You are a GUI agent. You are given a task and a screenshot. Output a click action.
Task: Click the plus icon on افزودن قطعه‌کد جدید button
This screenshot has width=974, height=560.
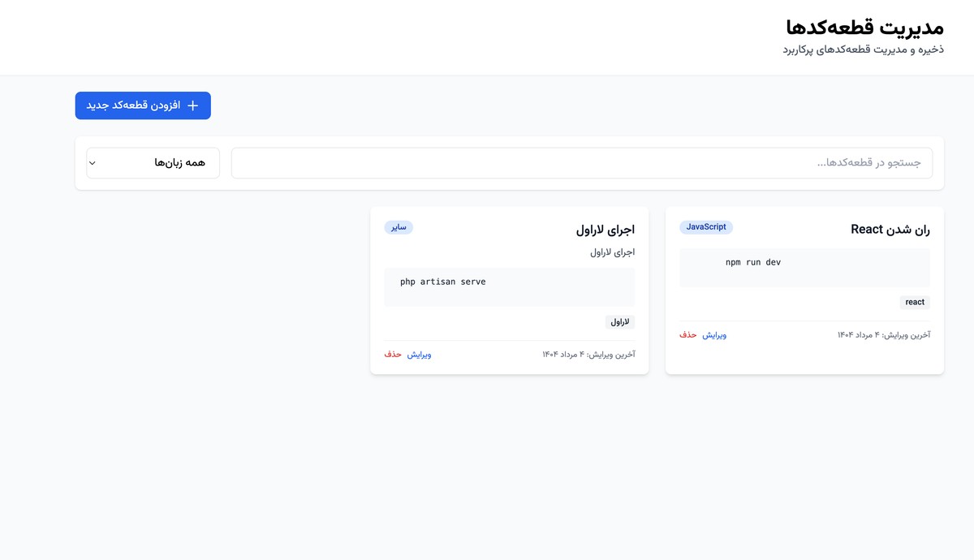[x=192, y=105]
